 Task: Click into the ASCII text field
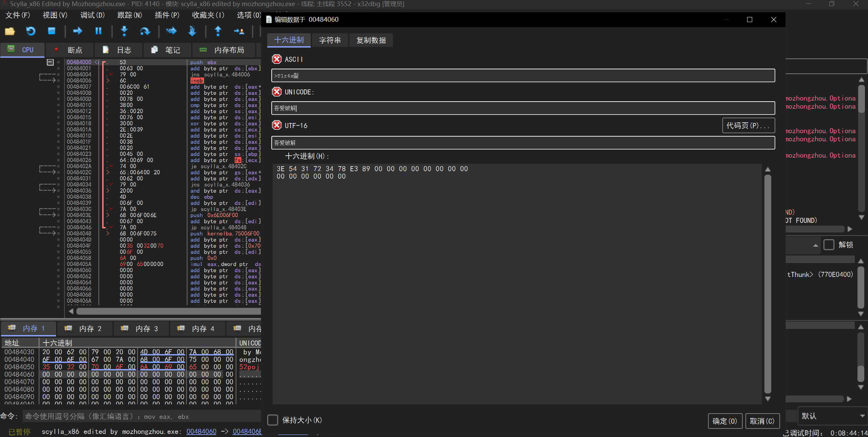point(523,75)
